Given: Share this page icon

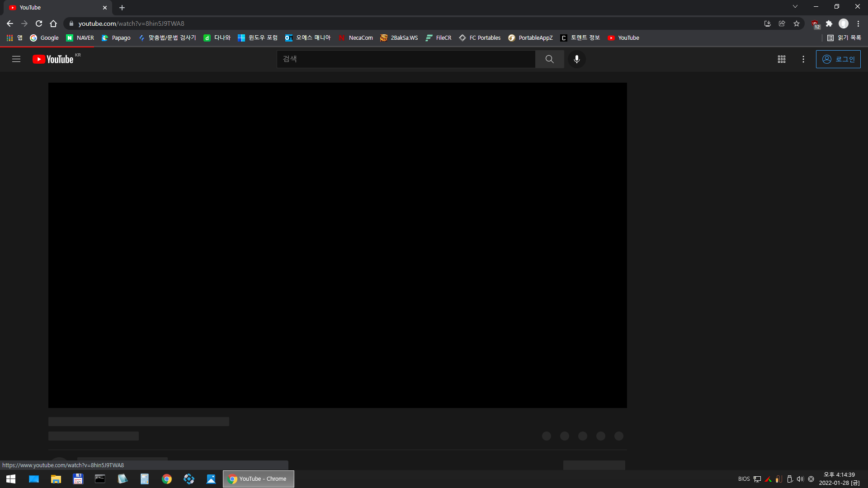Looking at the screenshot, I should pyautogui.click(x=782, y=23).
